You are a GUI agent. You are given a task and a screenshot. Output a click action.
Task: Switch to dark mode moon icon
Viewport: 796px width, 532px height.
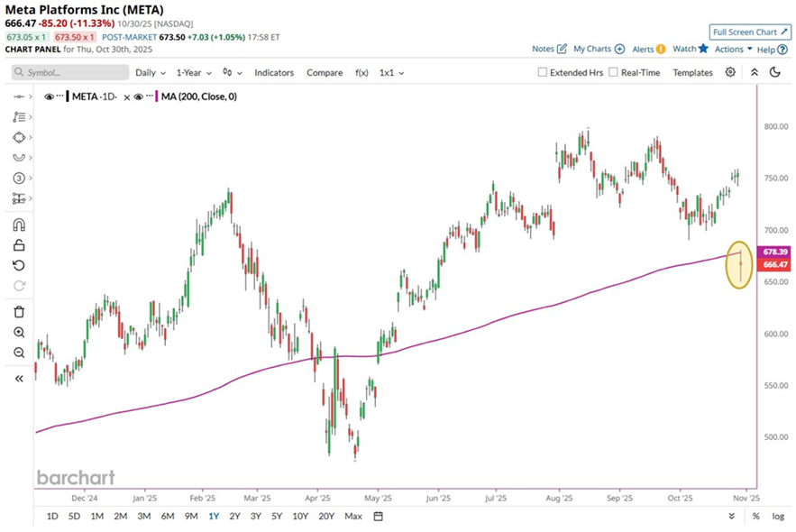(x=775, y=72)
